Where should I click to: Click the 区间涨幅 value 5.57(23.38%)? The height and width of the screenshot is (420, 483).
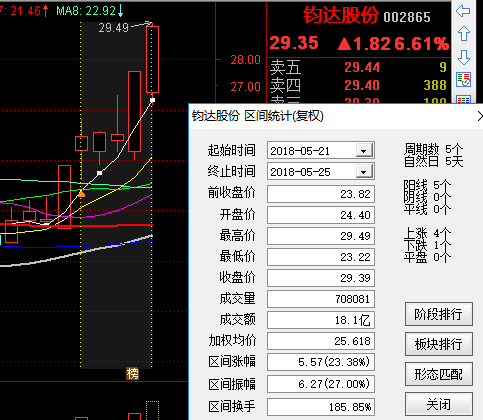(321, 362)
